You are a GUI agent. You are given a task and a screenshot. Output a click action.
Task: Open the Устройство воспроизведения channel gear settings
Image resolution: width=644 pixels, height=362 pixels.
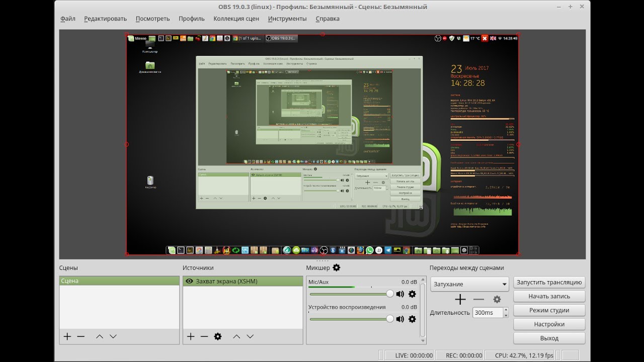tap(412, 319)
